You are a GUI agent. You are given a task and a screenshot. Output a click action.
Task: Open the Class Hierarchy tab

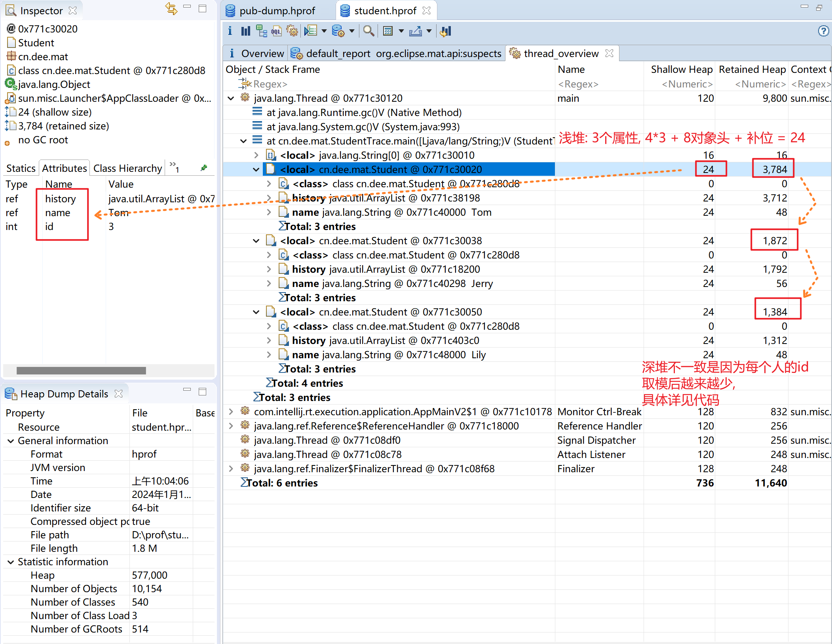click(127, 168)
